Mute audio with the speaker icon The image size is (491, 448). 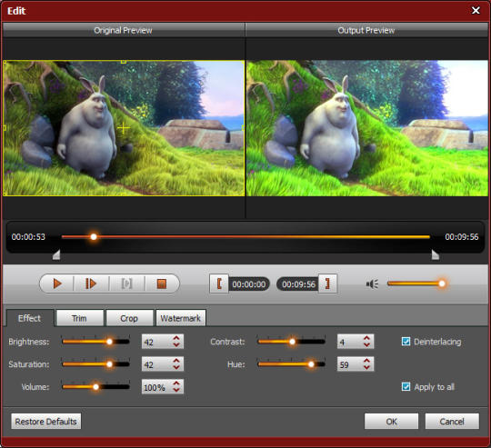[372, 284]
